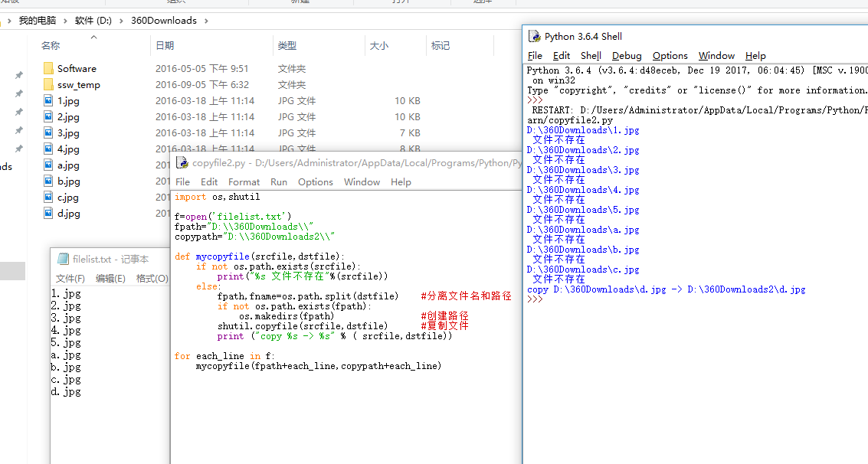Click the Software folder icon
Viewport: 868px width, 464px height.
coord(48,68)
